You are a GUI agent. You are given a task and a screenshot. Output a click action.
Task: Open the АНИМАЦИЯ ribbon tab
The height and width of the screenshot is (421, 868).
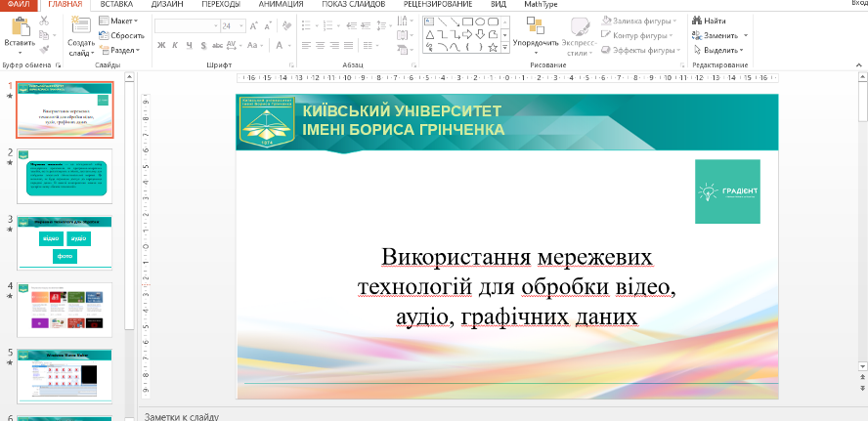click(281, 5)
